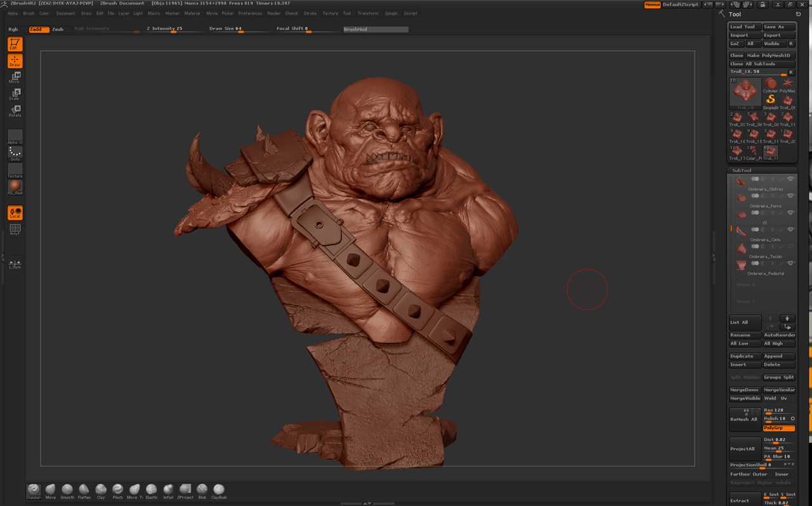Toggle visibility of Ombreira_Ferro subtool
812x506 pixels.
pos(790,196)
